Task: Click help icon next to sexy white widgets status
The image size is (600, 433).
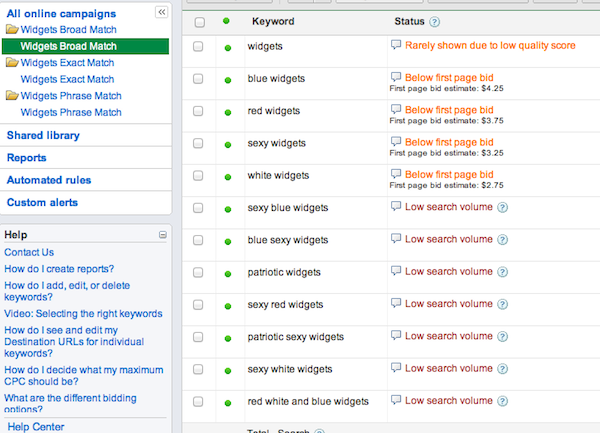Action: [x=502, y=369]
